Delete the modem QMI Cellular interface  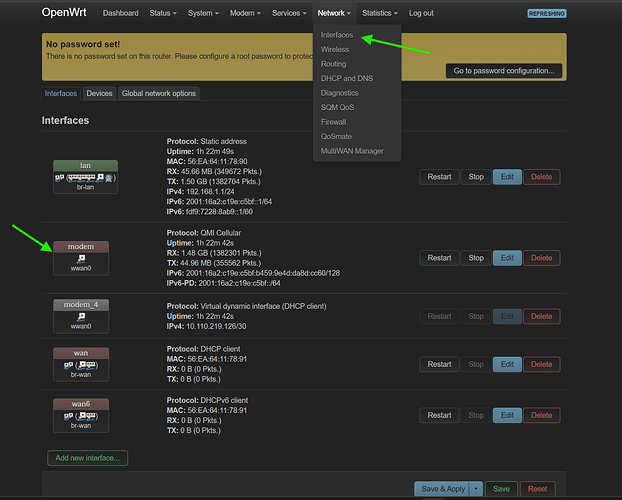coord(541,258)
